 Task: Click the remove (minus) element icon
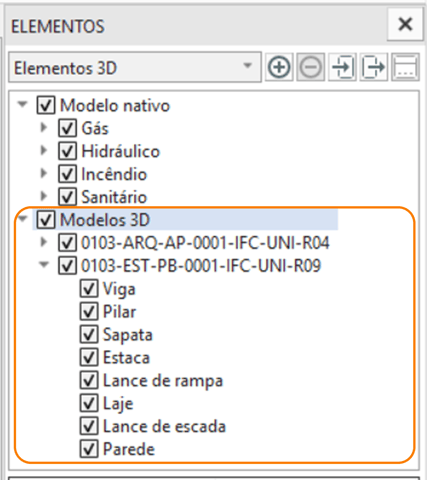(x=311, y=67)
